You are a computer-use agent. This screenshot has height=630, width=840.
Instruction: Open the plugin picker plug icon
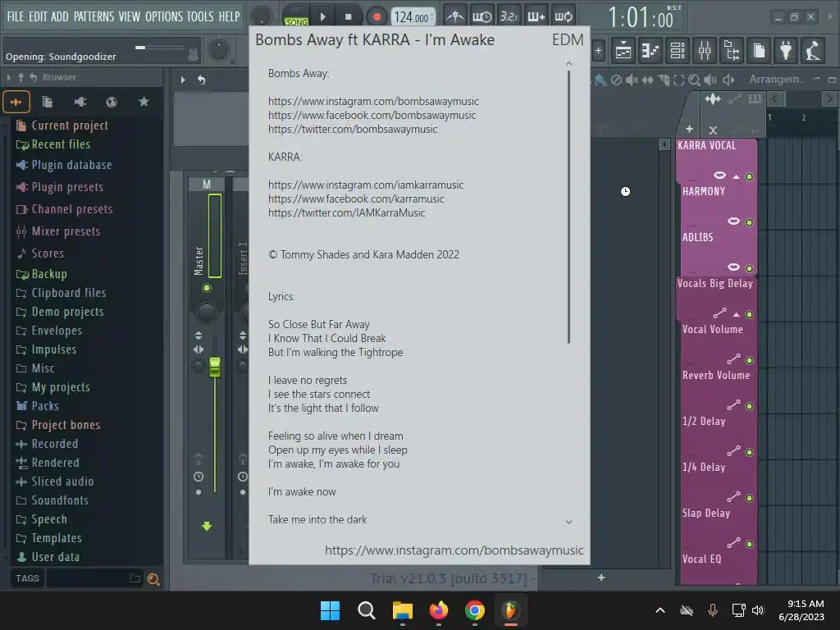pos(786,51)
